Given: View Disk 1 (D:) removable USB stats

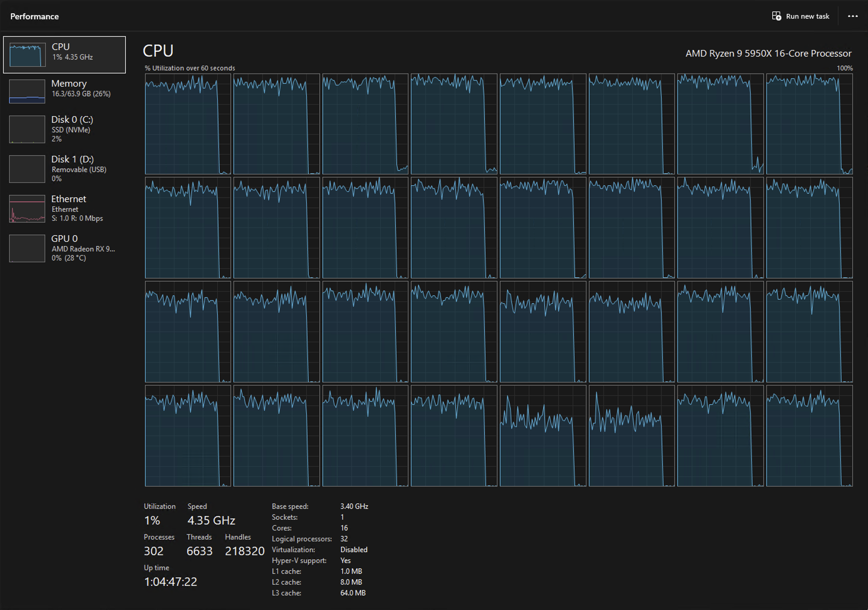Looking at the screenshot, I should tap(64, 169).
